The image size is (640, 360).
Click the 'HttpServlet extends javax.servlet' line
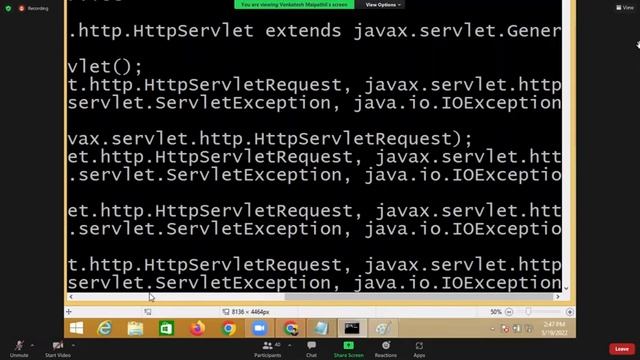[314, 31]
